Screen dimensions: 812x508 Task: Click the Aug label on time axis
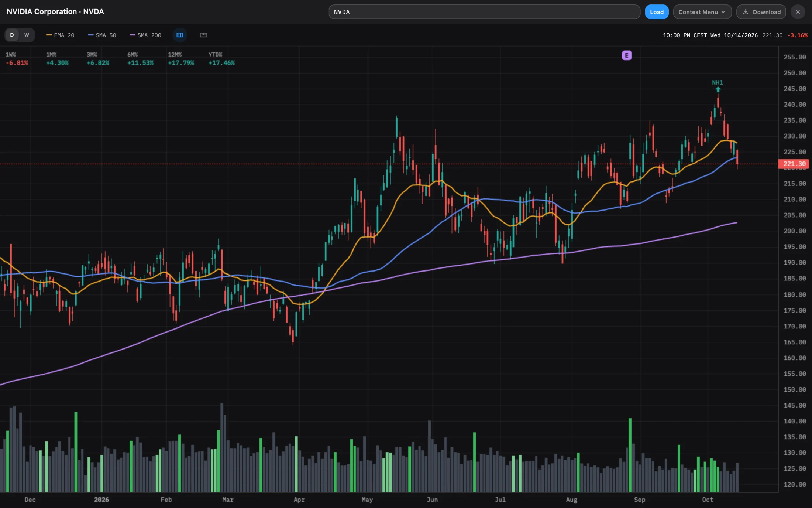[x=571, y=500]
